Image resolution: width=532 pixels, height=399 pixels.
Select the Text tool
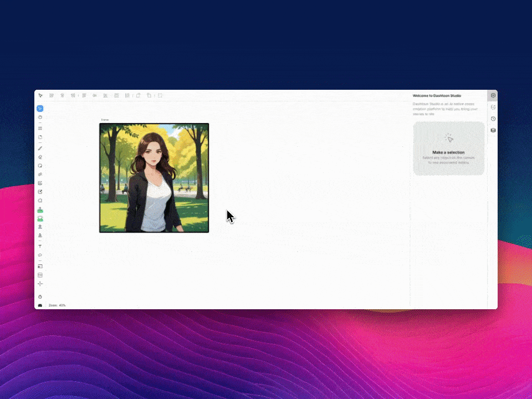(40, 246)
